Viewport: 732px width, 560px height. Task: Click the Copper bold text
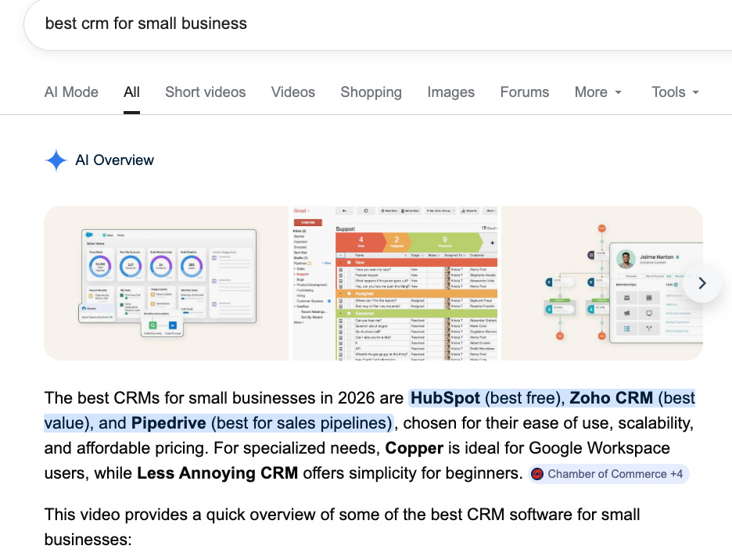click(x=414, y=448)
